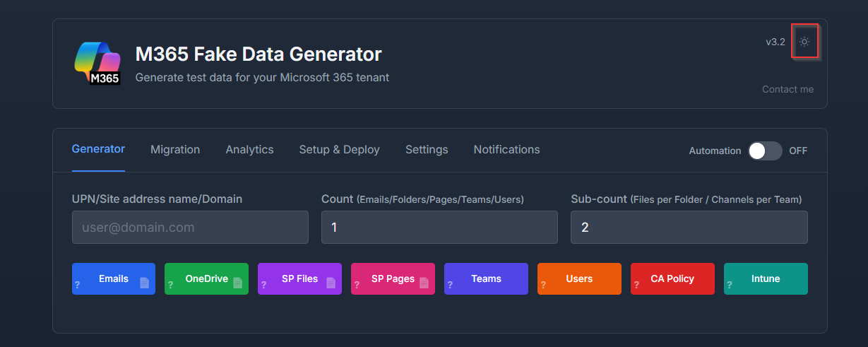Select the Settings tab
Screen dimensions: 868x347
click(427, 150)
